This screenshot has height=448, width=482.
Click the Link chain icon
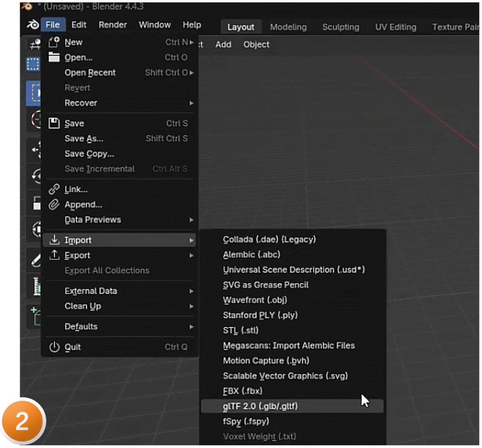(54, 189)
